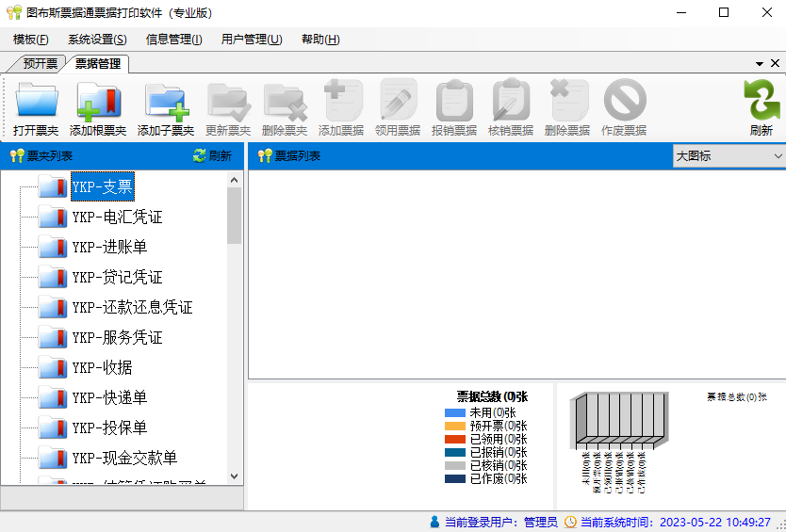Image resolution: width=786 pixels, height=532 pixels.
Task: Select YKP-服务凭证 tree item
Action: point(117,337)
